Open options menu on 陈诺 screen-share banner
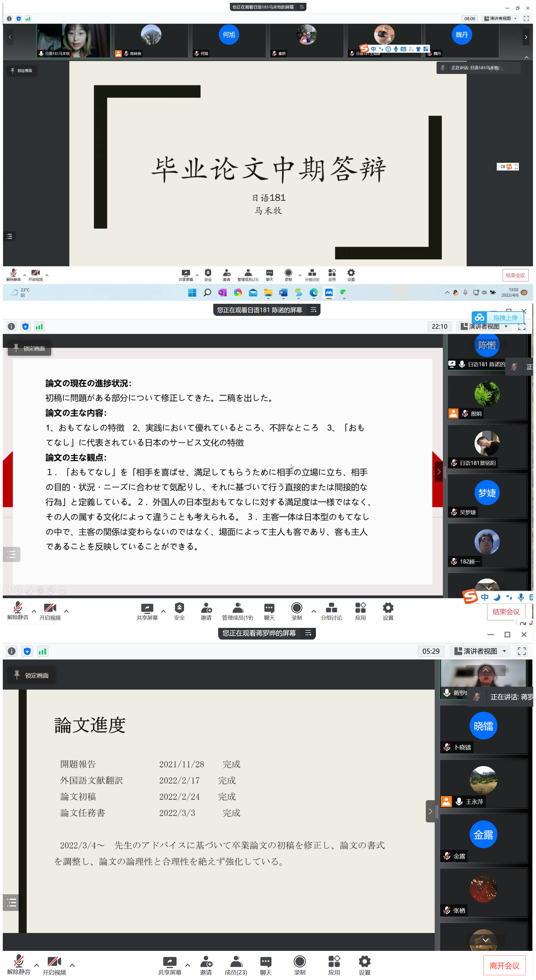Screen dimensions: 536x980 click(x=313, y=310)
